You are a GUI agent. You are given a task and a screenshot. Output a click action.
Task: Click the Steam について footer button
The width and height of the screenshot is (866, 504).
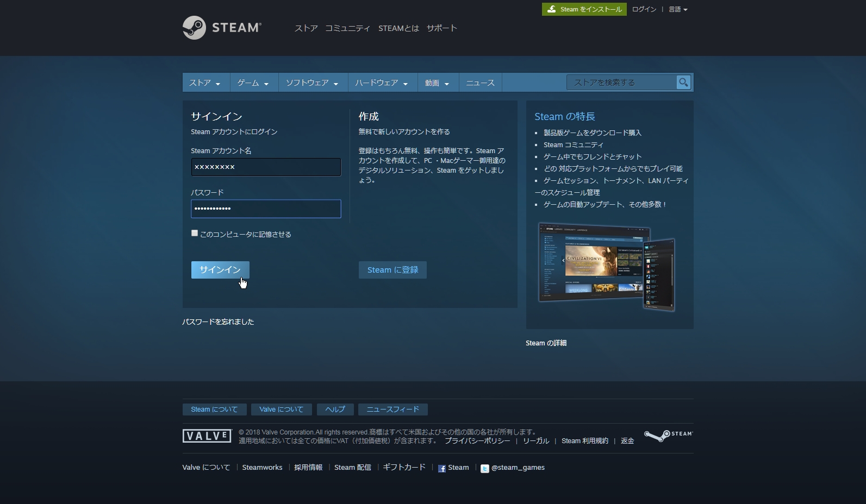(214, 409)
